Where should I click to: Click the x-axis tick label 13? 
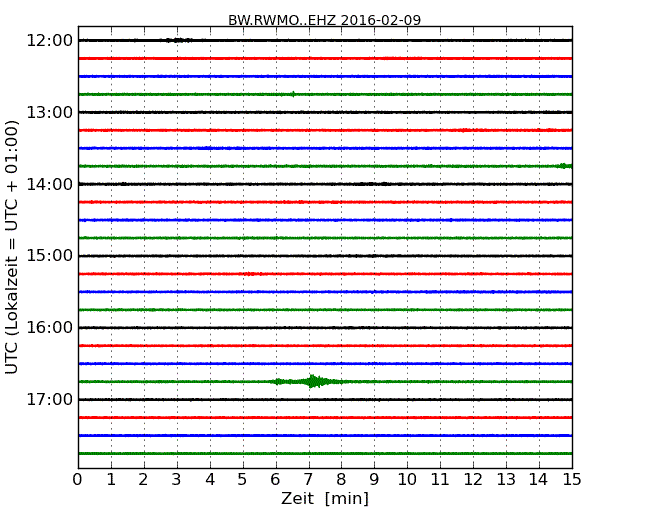(506, 480)
